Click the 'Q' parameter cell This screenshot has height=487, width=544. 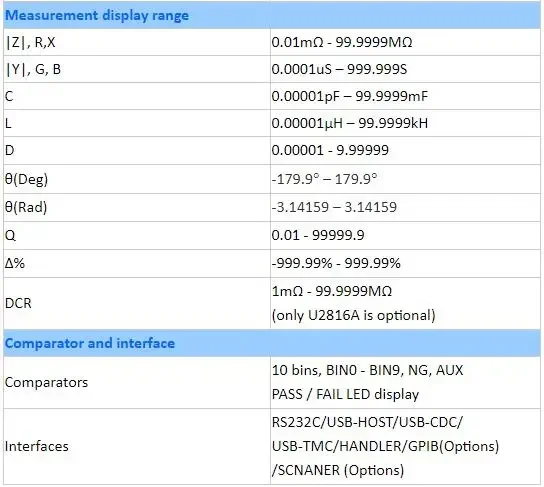[137, 236]
